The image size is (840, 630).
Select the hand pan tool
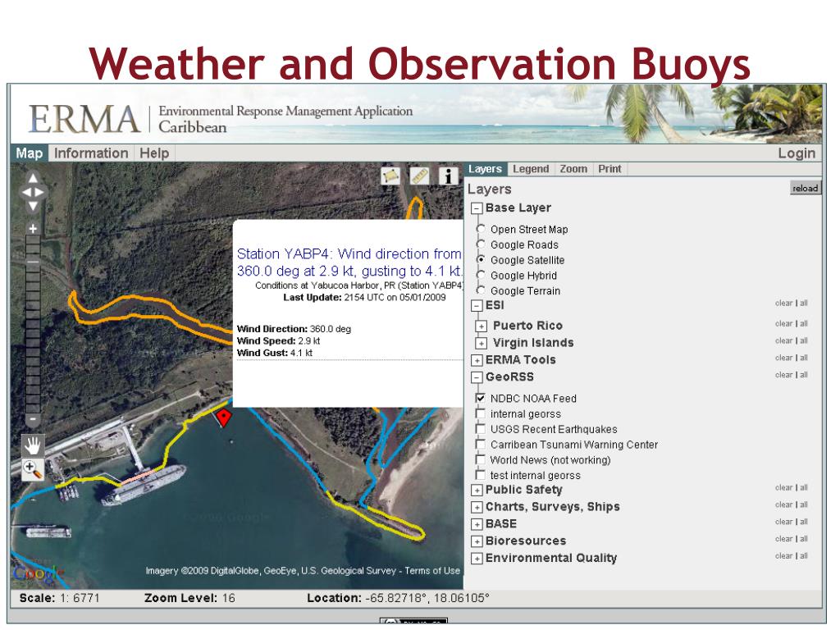tap(33, 445)
